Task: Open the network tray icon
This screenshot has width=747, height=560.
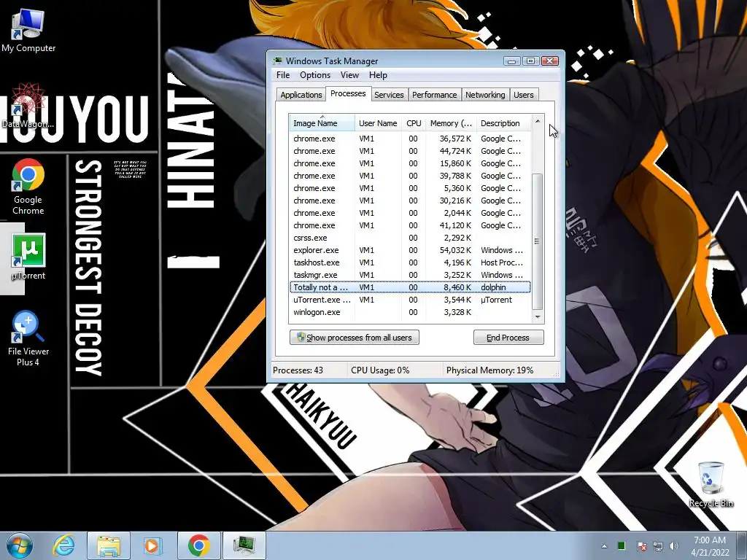Action: 658,546
